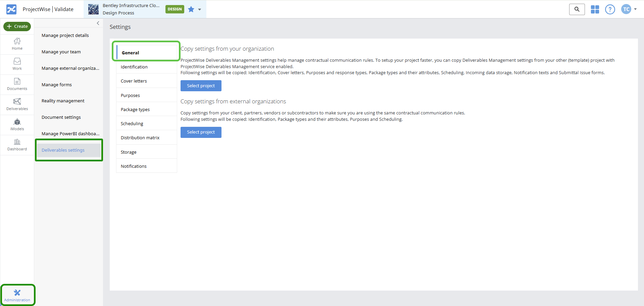Open Administration from the bottom sidebar icon

pos(17,295)
